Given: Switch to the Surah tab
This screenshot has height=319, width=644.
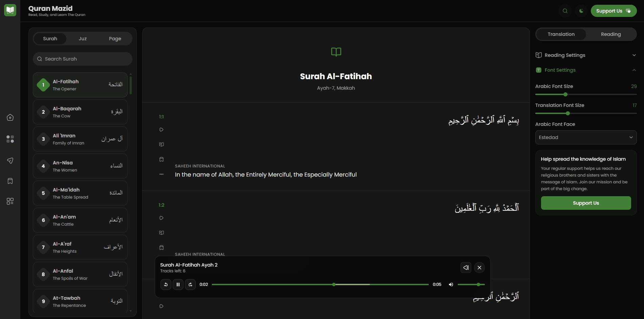Looking at the screenshot, I should coord(50,39).
